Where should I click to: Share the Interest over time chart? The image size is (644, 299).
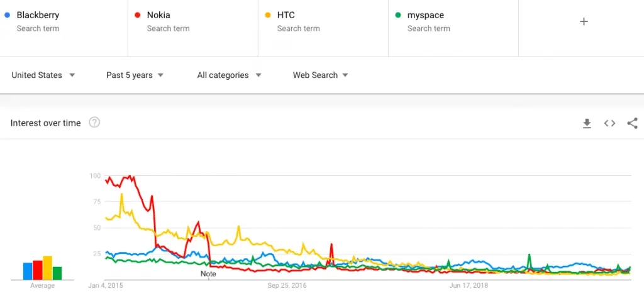(x=633, y=123)
